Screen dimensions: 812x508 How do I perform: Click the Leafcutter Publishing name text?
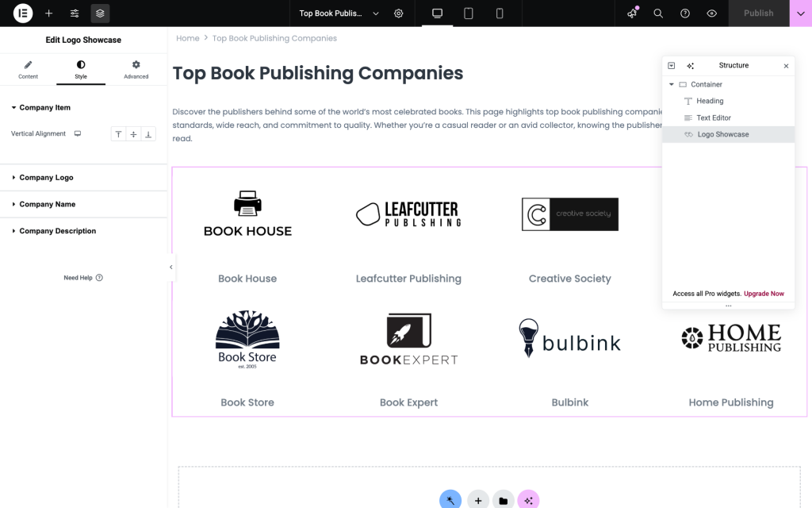tap(408, 279)
